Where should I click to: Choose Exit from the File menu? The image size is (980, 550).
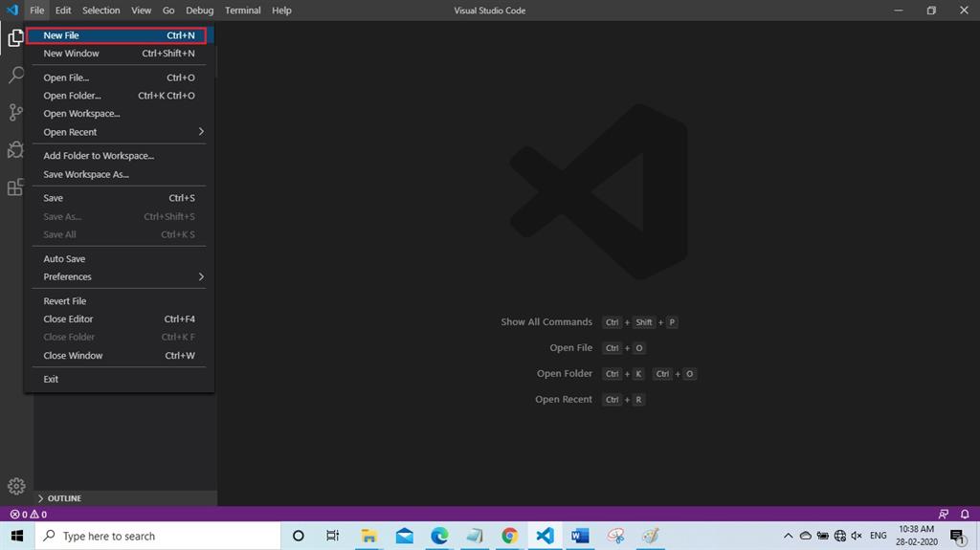119,379
